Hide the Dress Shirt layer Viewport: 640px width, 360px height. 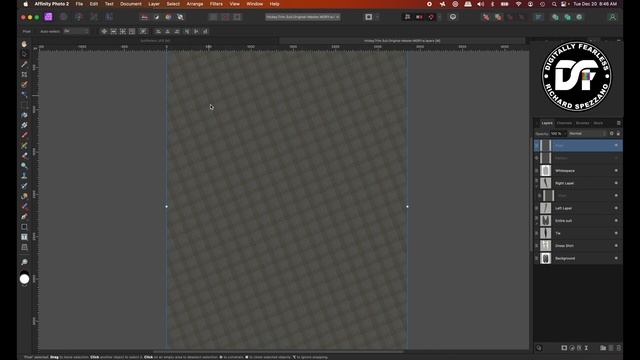pyautogui.click(x=616, y=246)
